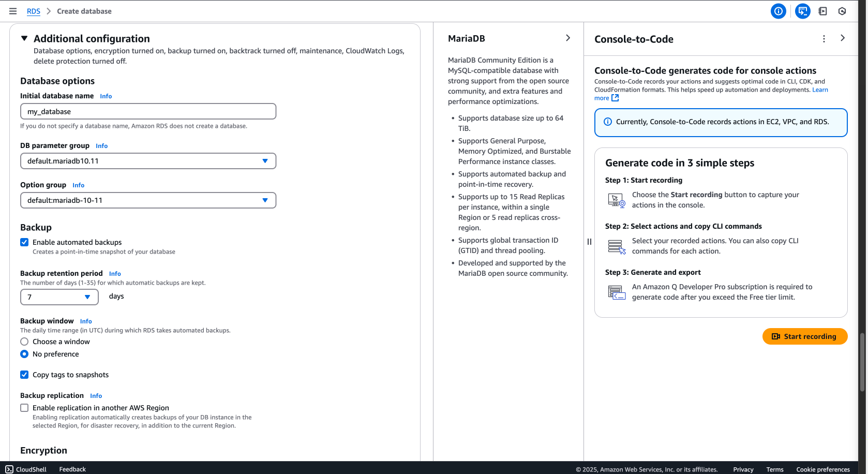Collapse the Additional configuration section
Screen dimensions: 868x474
(24, 38)
